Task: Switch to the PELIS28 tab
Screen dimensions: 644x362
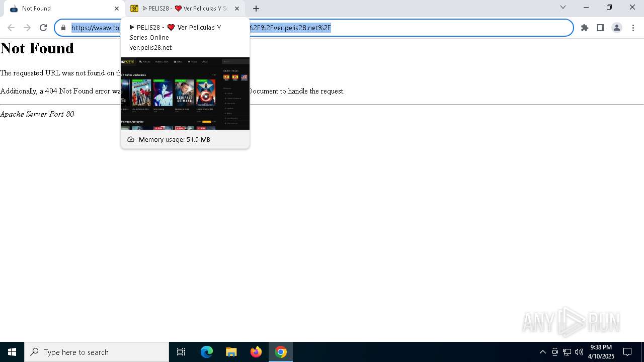Action: click(185, 9)
